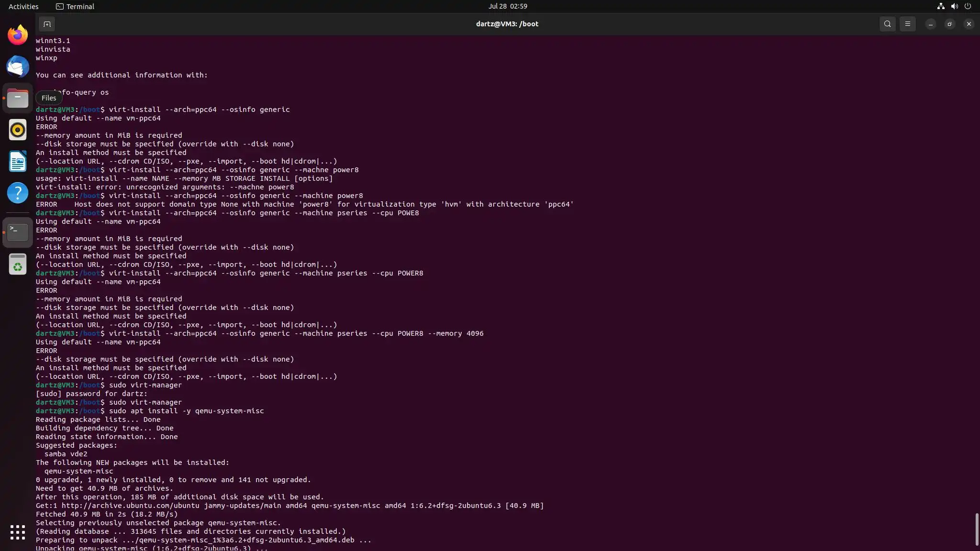The image size is (980, 551).
Task: Open the terminal hamburger menu
Action: coord(907,24)
